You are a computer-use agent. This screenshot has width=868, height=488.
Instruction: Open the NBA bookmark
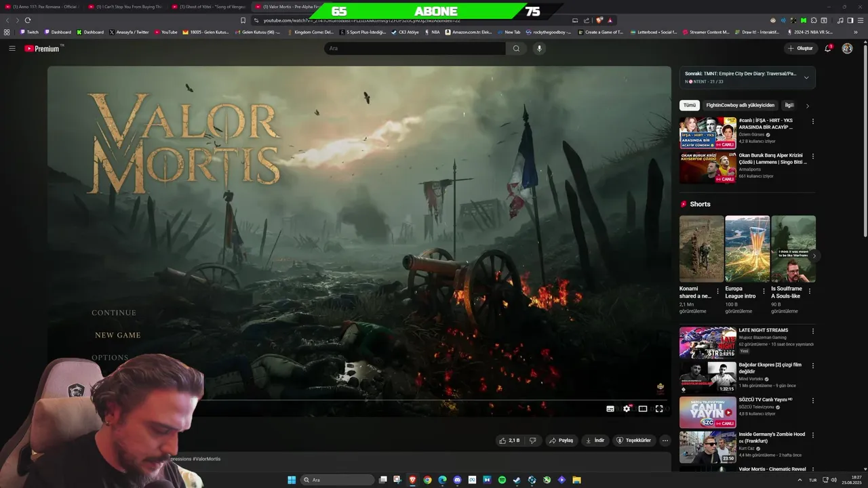click(x=431, y=32)
